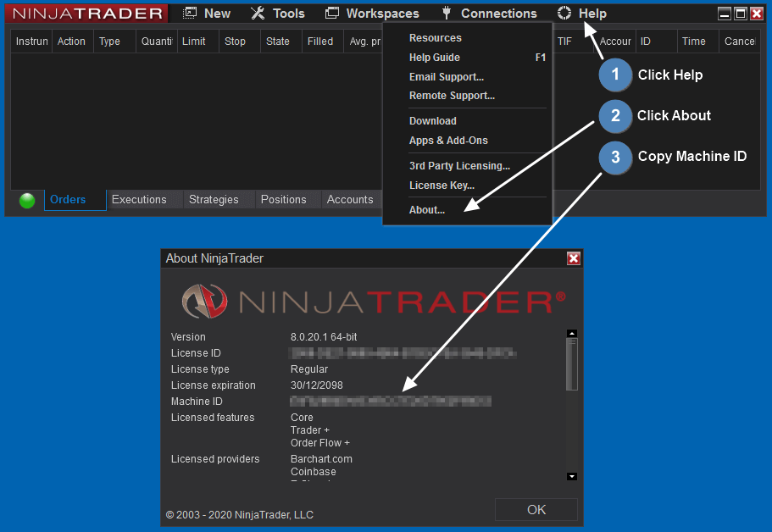Viewport: 772px width, 532px height.
Task: Click the blurred License ID value
Action: click(403, 353)
